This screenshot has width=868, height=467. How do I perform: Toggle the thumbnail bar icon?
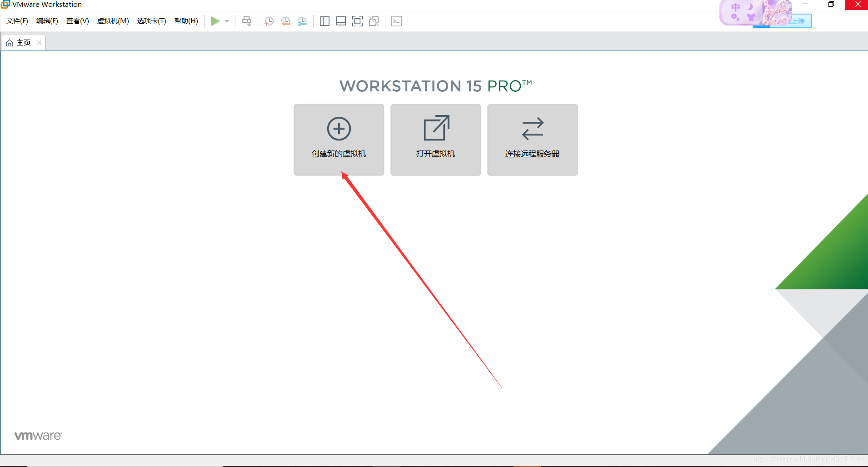pos(341,21)
